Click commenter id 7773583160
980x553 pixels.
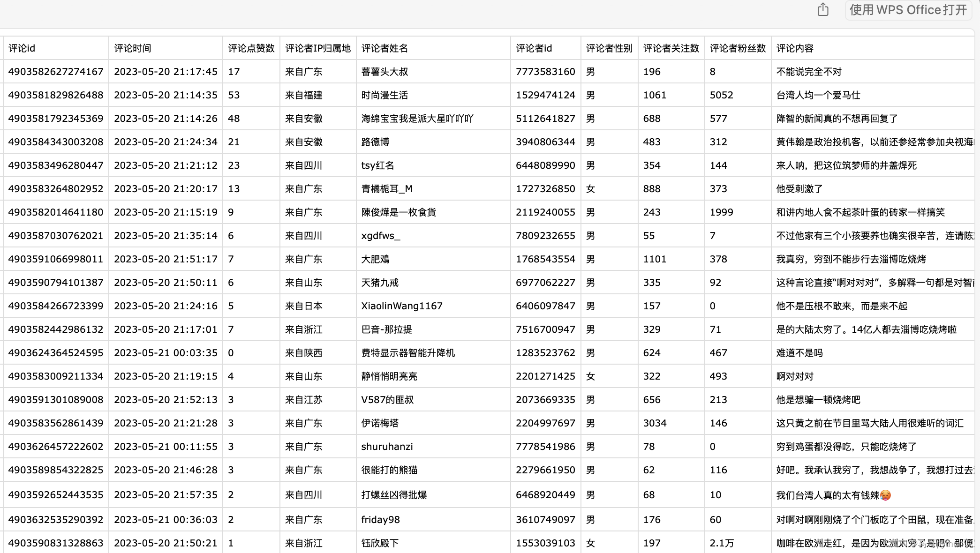pos(545,72)
